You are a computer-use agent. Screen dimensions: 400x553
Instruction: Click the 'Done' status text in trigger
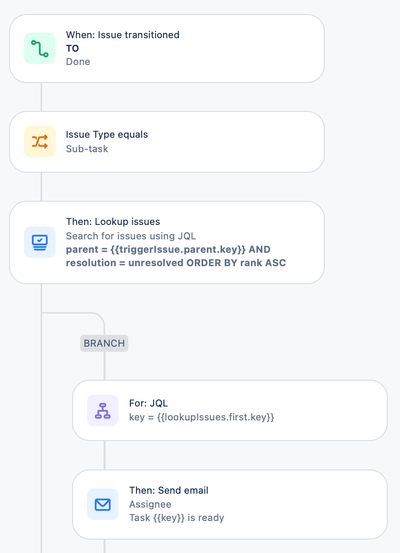(78, 62)
